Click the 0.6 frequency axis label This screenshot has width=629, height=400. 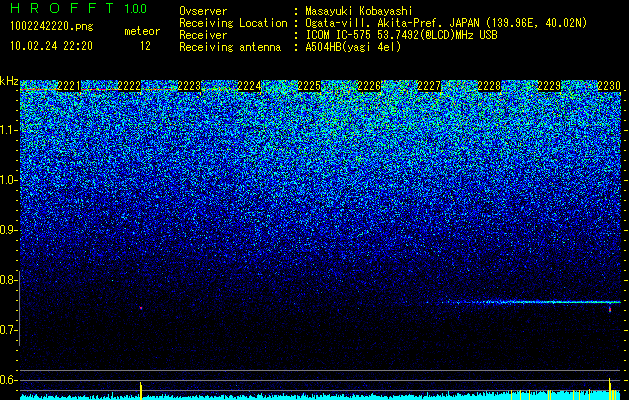8,380
